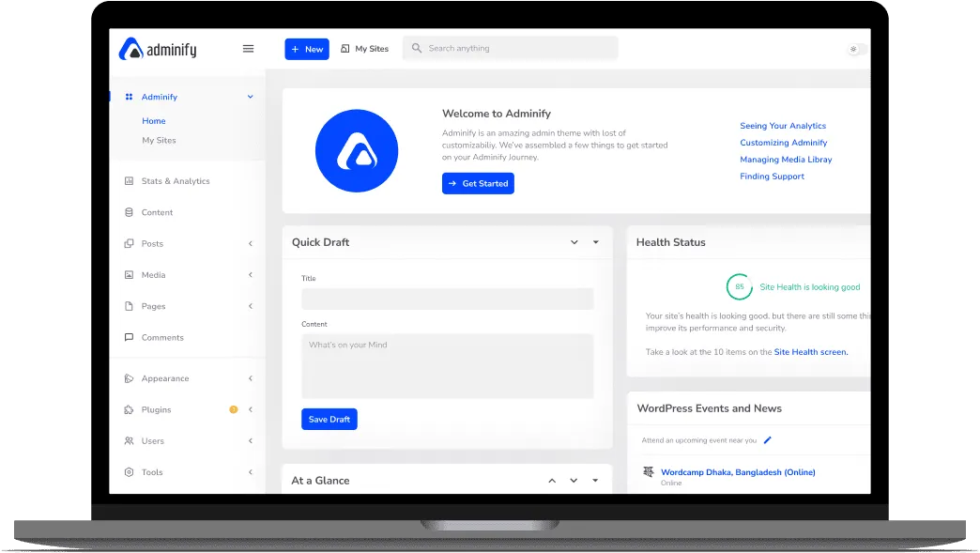Click WordPress Events and News title
Viewport: 980px width, 553px height.
pos(710,408)
